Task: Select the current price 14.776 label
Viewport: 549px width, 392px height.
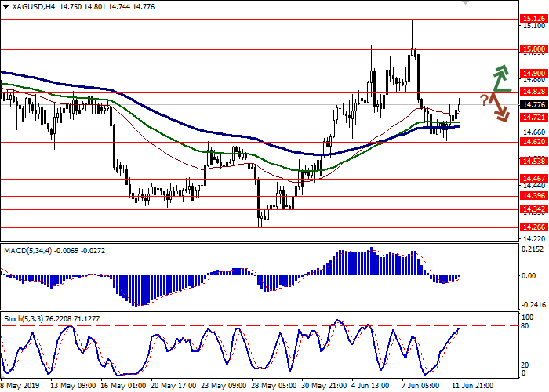Action: [x=534, y=104]
